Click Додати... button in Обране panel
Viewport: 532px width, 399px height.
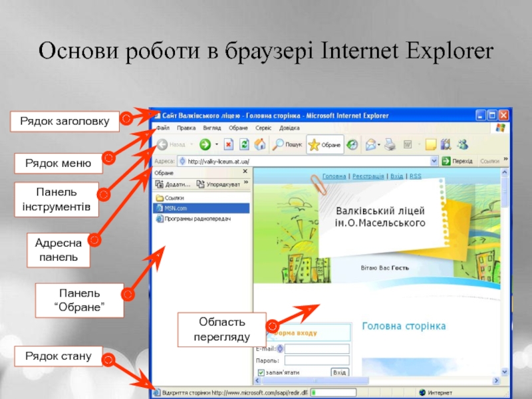tap(173, 184)
